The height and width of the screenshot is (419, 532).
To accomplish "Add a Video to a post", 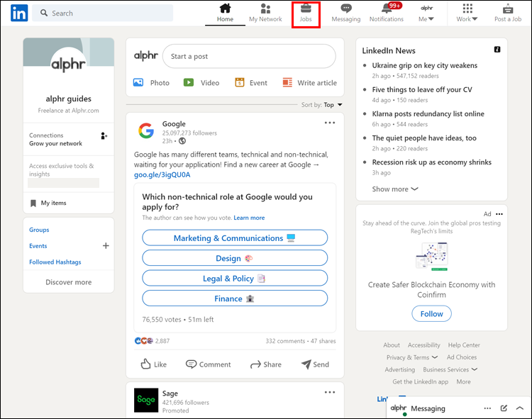I will [201, 83].
